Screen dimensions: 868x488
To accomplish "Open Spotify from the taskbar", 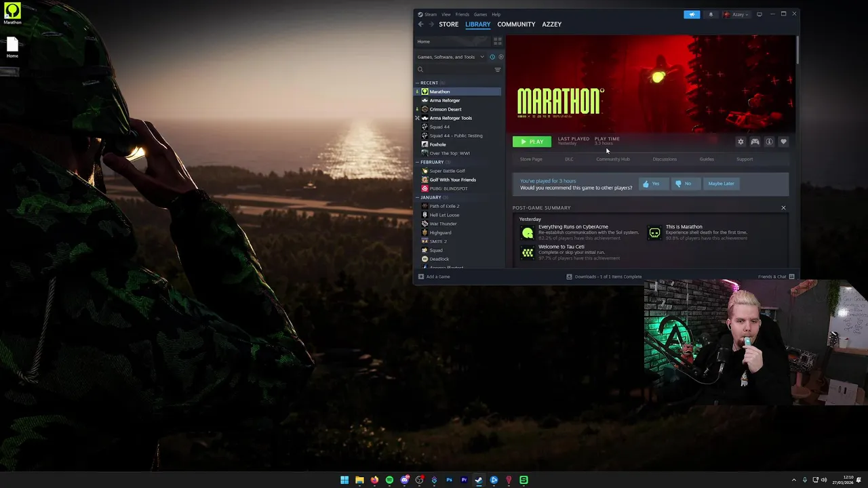I will pos(389,480).
